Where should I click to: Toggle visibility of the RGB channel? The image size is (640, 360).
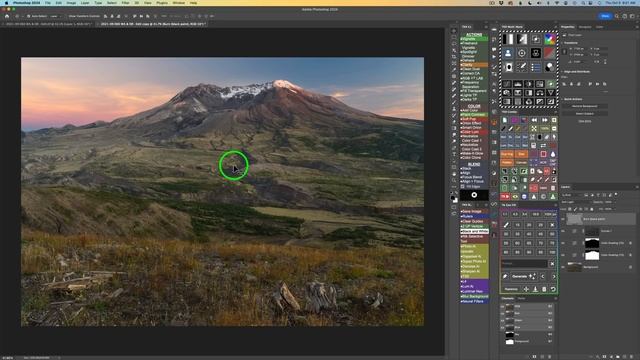tap(503, 306)
